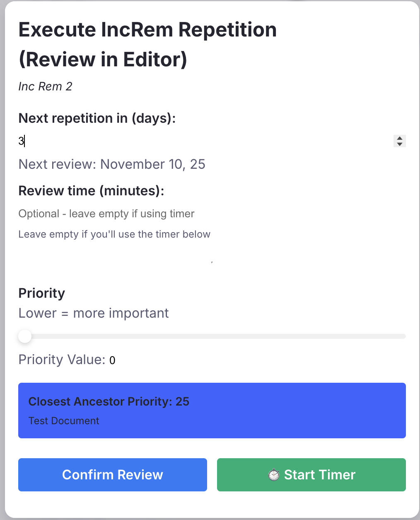Click the Next review November 10 date text
420x520 pixels.
[x=112, y=164]
